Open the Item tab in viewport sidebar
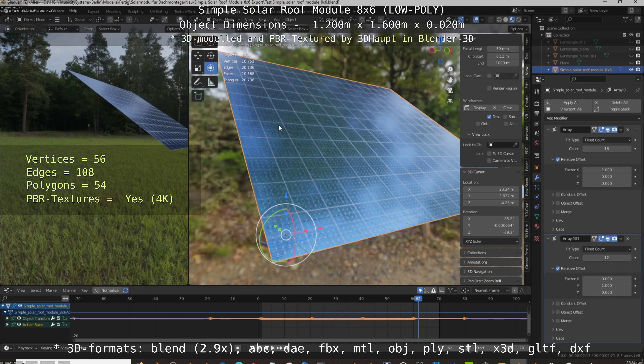Viewport: 644px width, 364px height. [527, 41]
